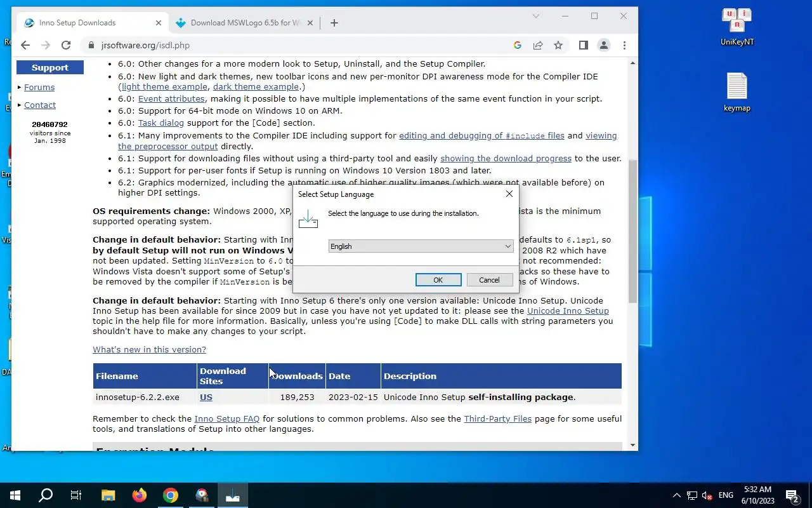Open Chrome side panel icon
The image size is (812, 508).
click(583, 45)
